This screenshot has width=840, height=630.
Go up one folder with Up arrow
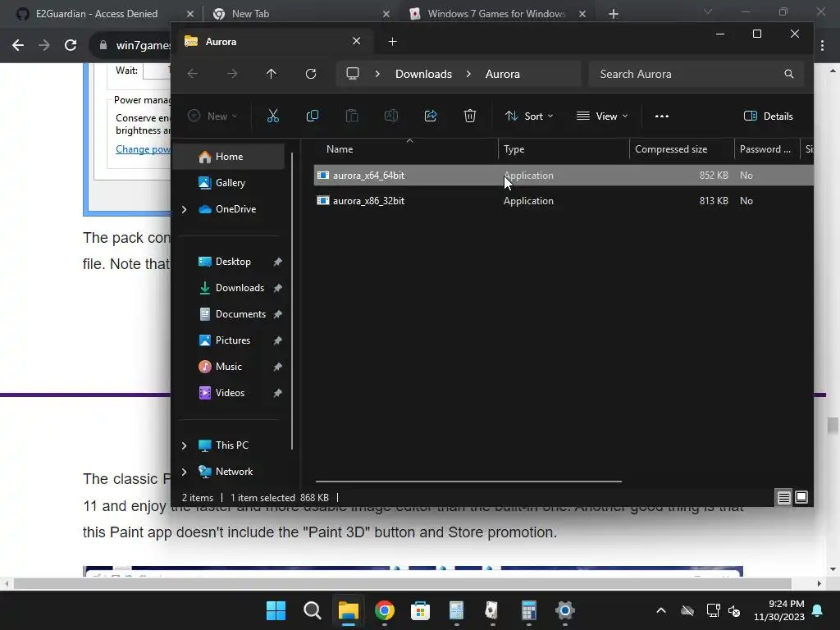point(271,74)
